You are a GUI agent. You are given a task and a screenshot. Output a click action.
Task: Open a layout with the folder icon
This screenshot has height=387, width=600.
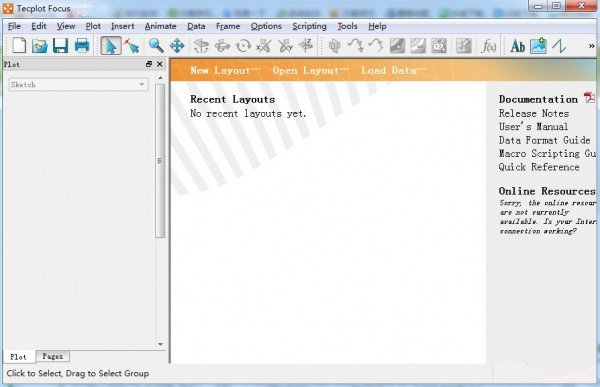click(x=40, y=46)
